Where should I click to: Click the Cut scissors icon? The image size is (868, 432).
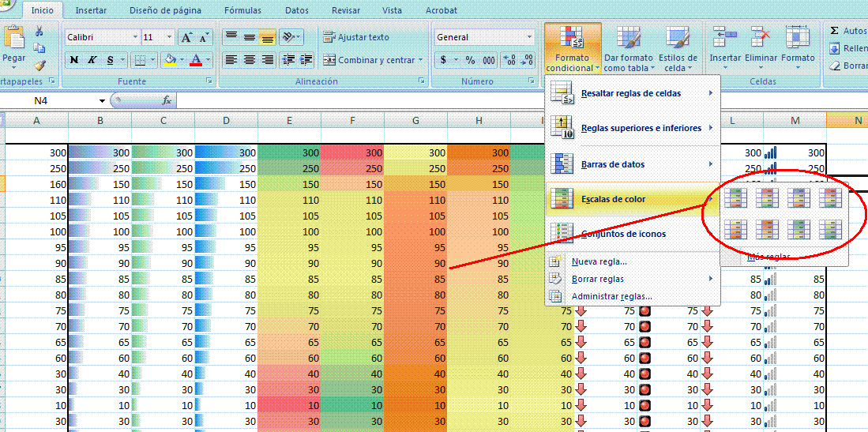39,32
